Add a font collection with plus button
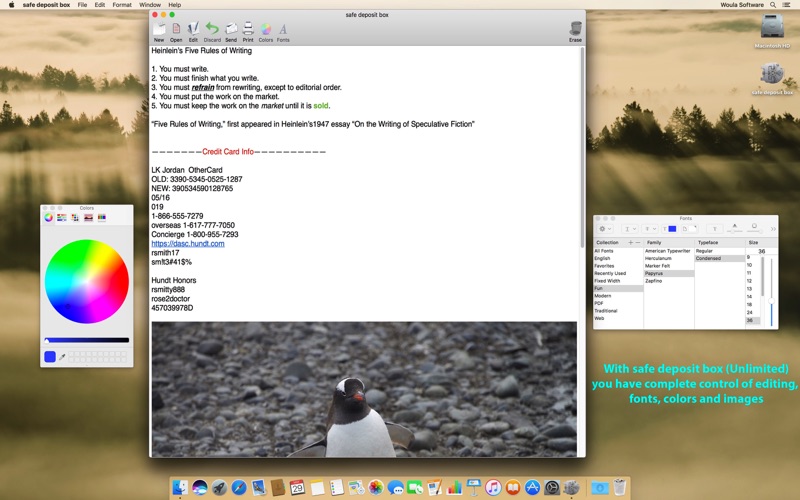800x500 pixels. 631,242
